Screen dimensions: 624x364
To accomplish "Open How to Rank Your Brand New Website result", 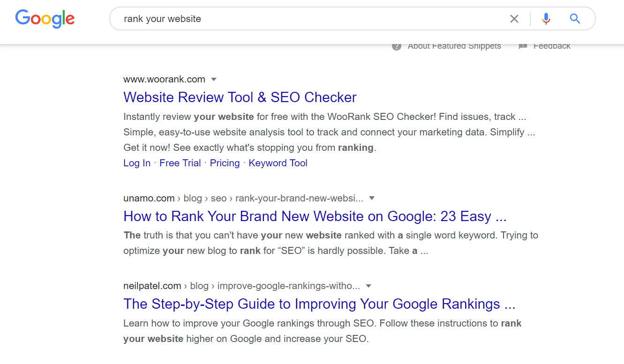I will click(315, 216).
